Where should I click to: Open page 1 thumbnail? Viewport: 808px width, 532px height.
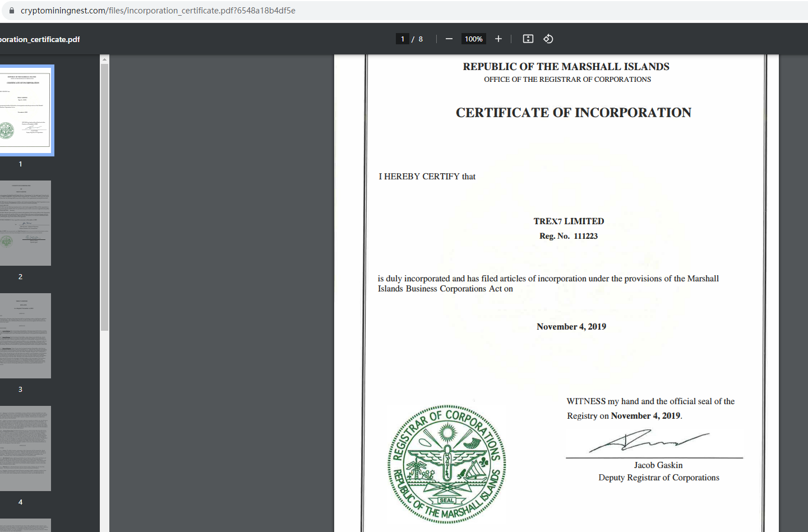tap(25, 110)
